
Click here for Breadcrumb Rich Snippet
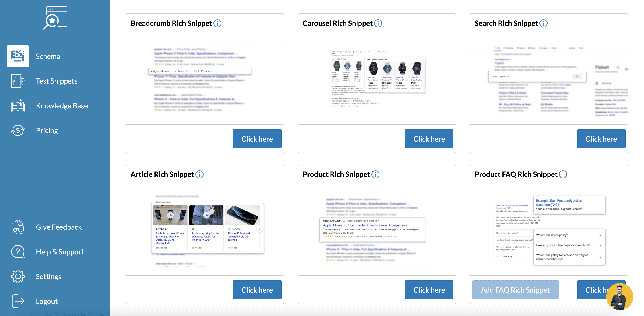pyautogui.click(x=257, y=139)
